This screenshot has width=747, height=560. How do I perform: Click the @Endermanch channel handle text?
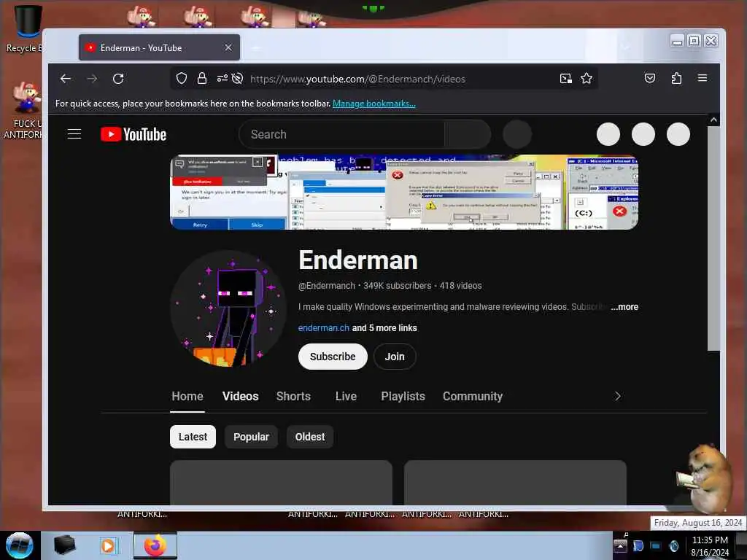point(327,286)
